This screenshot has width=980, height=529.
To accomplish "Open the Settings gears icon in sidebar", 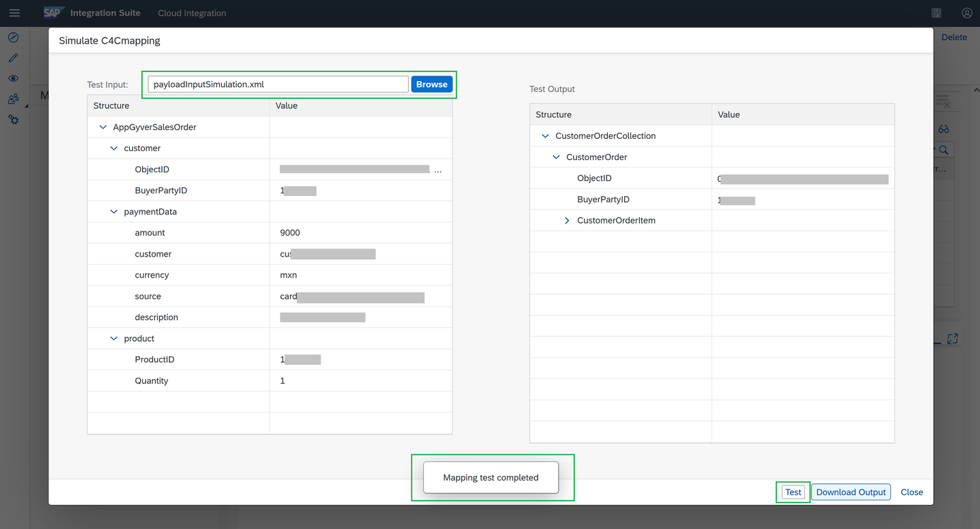I will [x=14, y=120].
